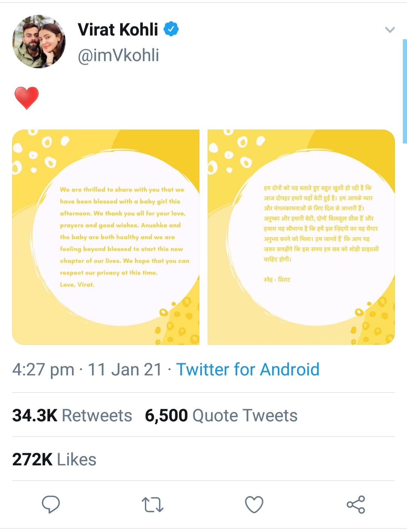
Task: Click the blue scrollbar on the right edge
Action: (x=405, y=91)
